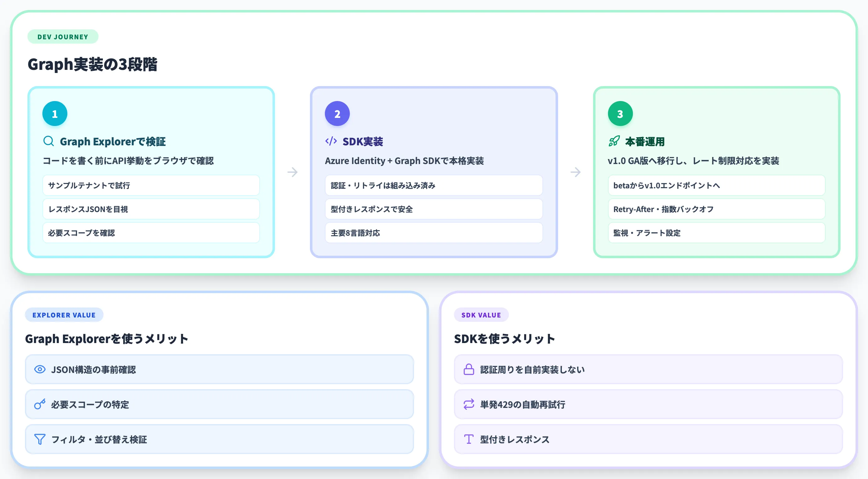Viewport: 868px width, 479px height.
Task: Click the DEV JOURNEY badge
Action: point(63,37)
